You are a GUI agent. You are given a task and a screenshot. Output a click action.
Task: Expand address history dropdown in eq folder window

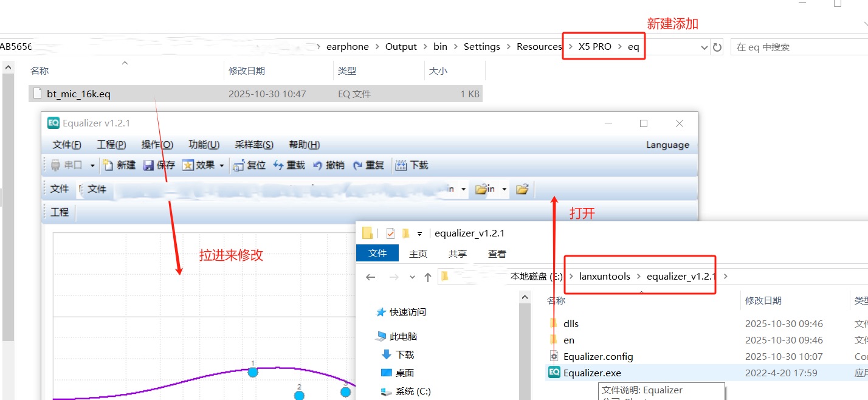704,47
